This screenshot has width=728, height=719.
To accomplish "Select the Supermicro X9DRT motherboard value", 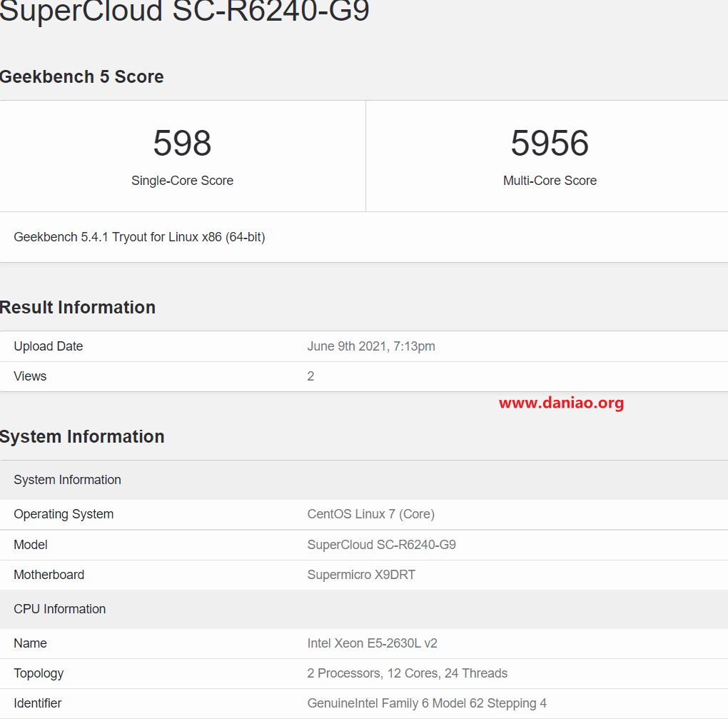I will coord(361,575).
